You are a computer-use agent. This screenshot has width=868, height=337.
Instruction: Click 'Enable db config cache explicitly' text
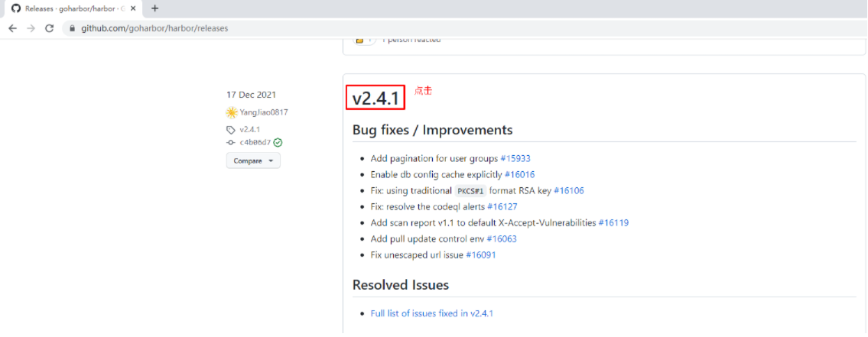tap(436, 174)
